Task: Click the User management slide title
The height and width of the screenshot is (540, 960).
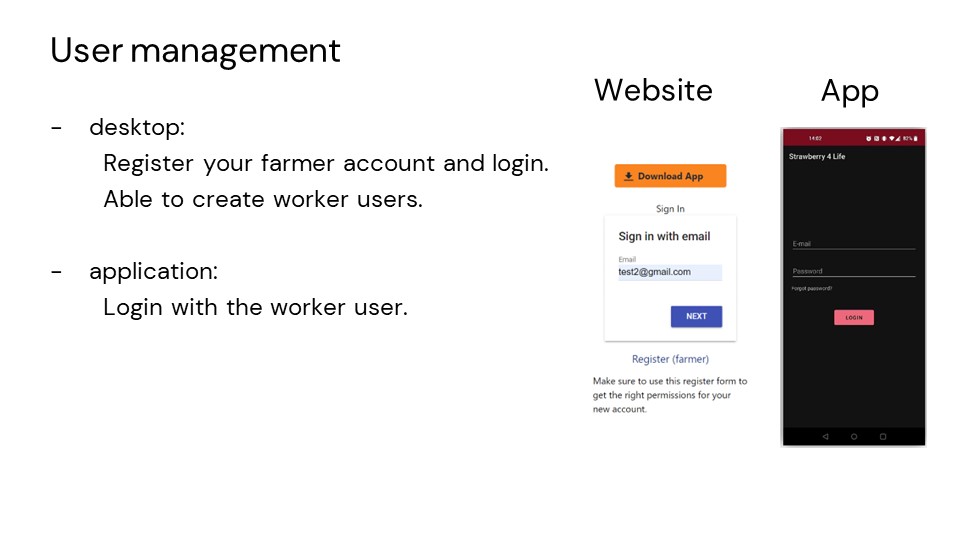Action: pyautogui.click(x=195, y=50)
